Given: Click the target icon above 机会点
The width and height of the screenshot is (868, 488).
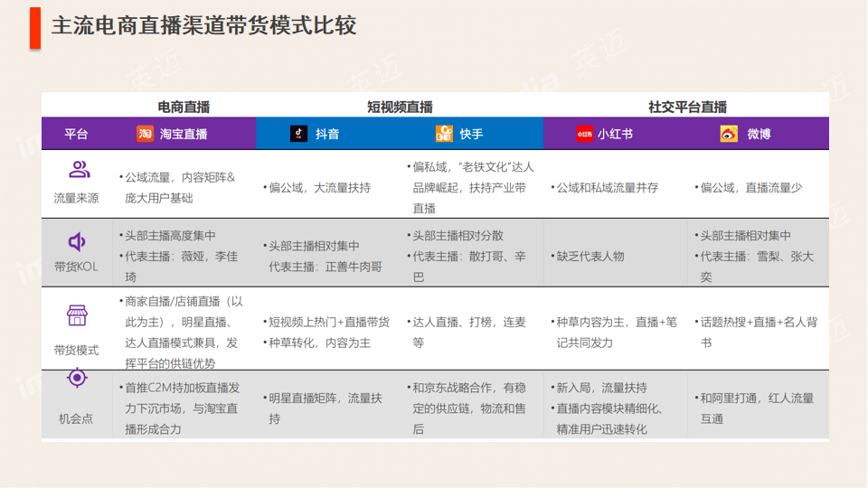Looking at the screenshot, I should point(77,378).
